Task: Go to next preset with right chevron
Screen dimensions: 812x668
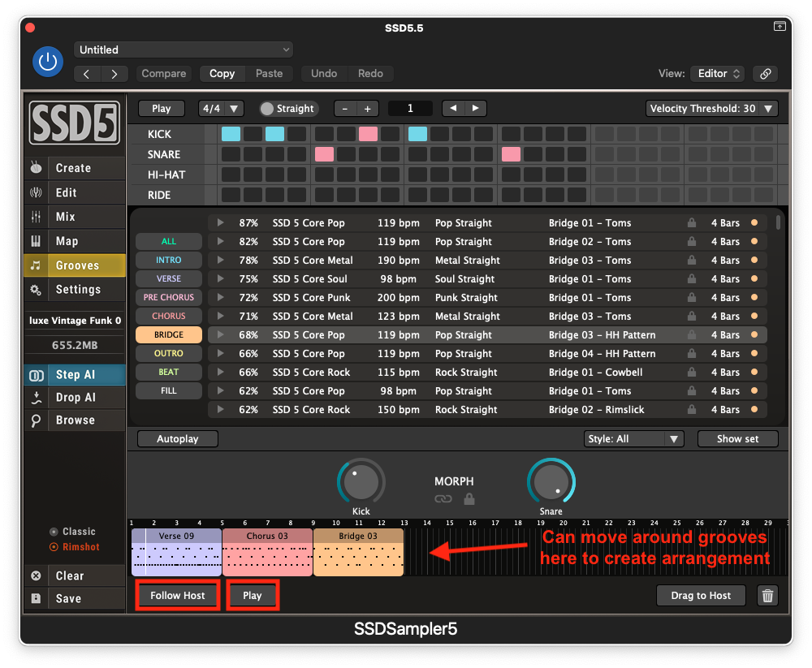Action: [114, 74]
